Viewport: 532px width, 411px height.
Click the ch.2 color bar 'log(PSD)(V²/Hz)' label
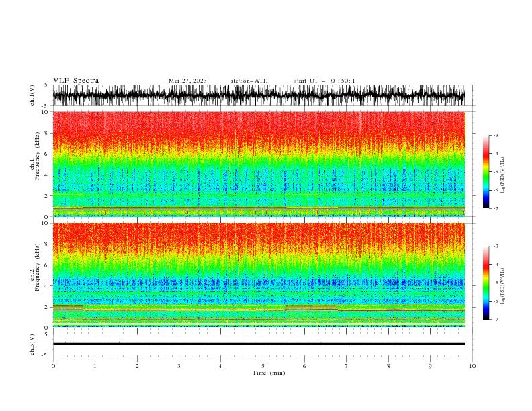point(502,286)
